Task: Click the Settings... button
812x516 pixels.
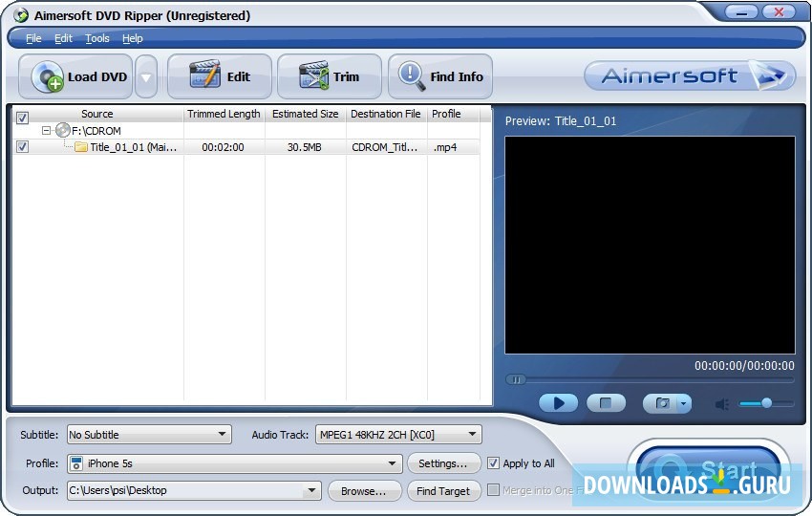Action: point(442,463)
